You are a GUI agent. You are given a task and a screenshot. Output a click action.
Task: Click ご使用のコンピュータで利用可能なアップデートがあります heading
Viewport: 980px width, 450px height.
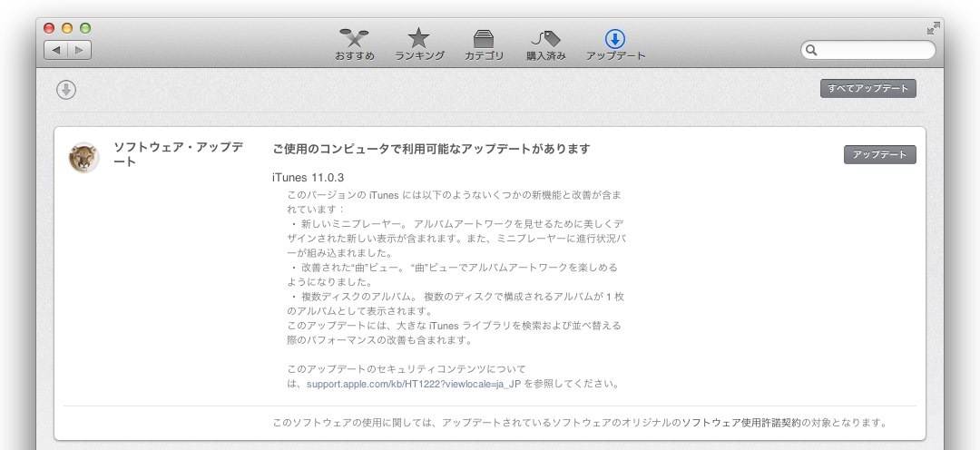431,149
